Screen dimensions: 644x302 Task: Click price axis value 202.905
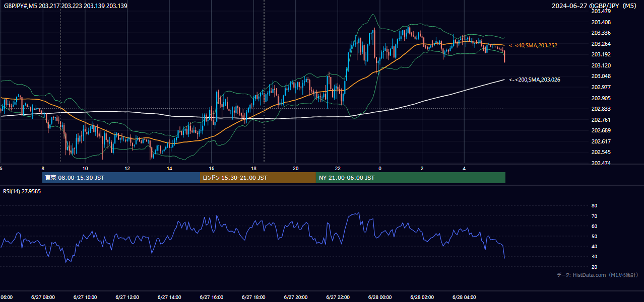601,98
